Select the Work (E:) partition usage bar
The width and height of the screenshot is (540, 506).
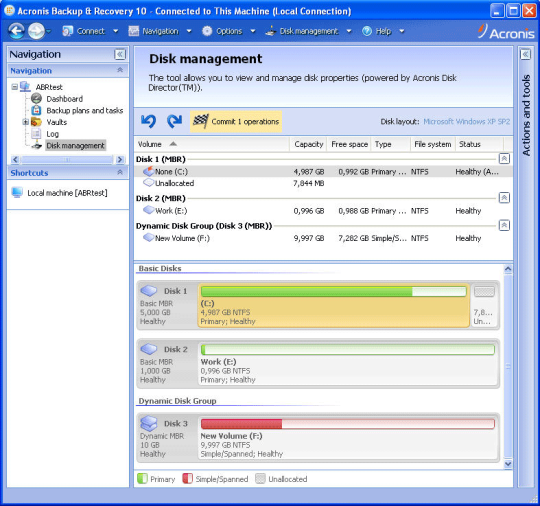coord(347,350)
